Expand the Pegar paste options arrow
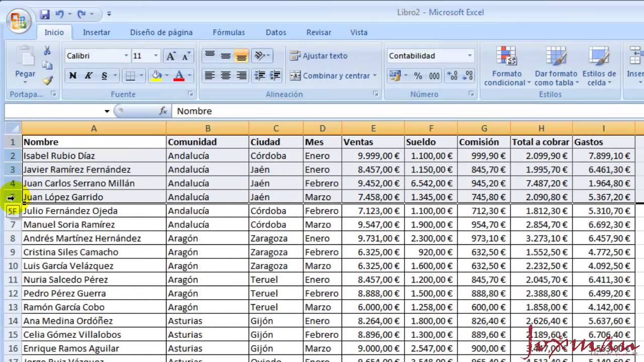 [x=25, y=82]
